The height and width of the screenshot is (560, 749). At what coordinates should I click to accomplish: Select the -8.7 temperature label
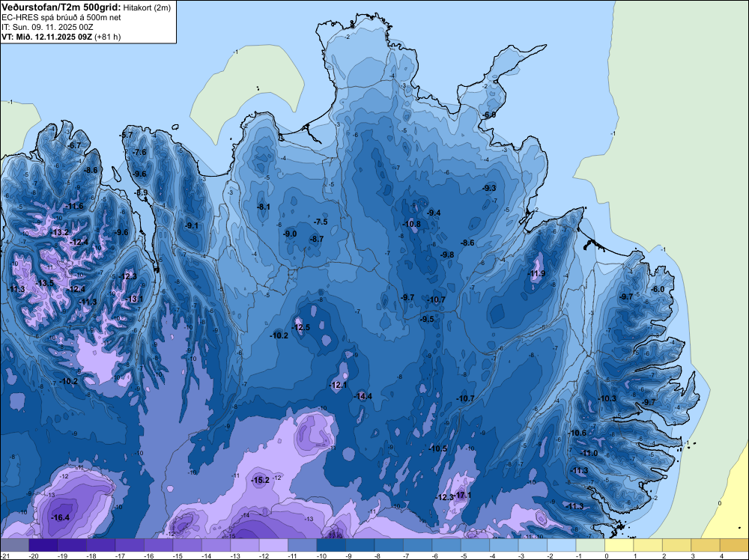point(316,239)
